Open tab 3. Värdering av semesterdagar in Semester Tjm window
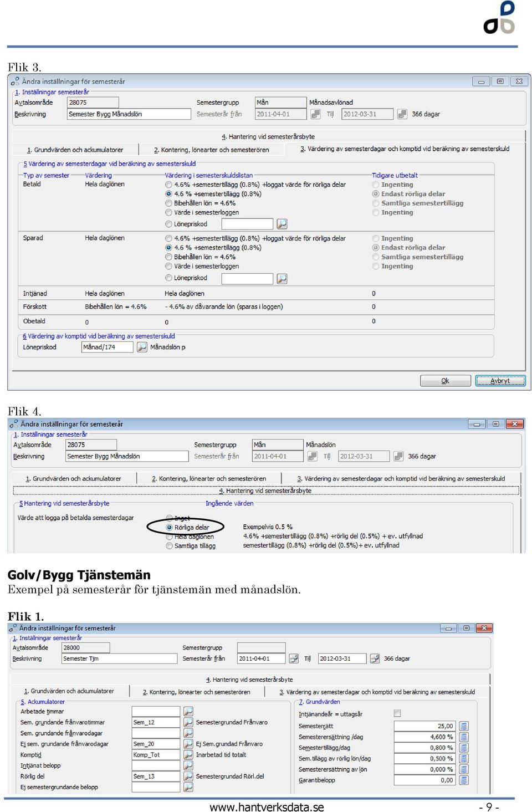 click(377, 692)
